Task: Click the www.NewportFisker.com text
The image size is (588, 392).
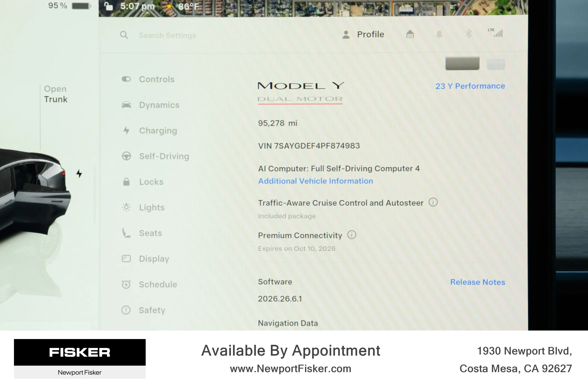Action: click(x=291, y=368)
